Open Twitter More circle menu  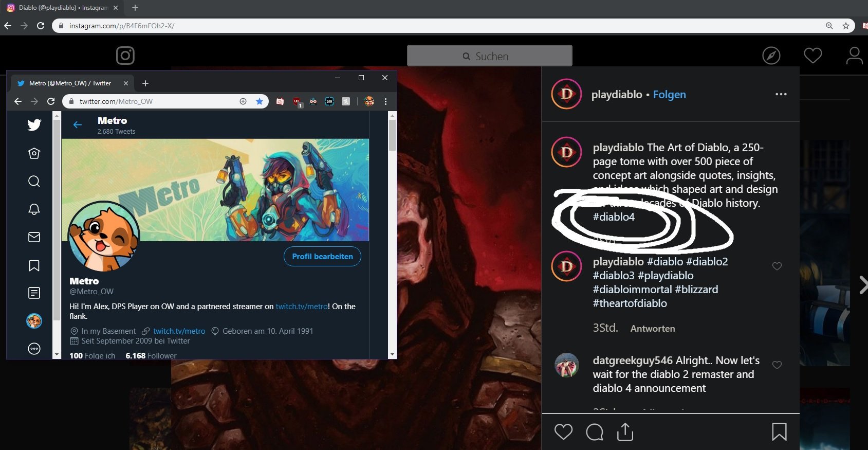[34, 349]
